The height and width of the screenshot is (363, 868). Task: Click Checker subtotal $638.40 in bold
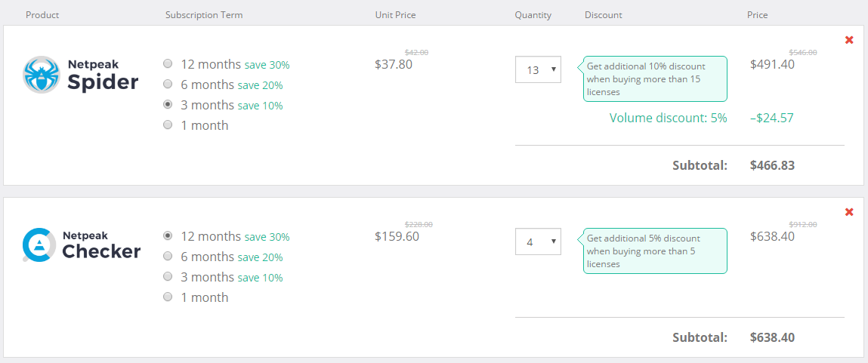click(772, 337)
